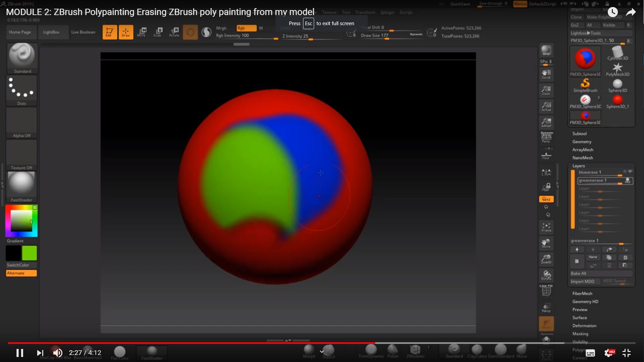644x362 pixels.
Task: Toggle the Floor grid
Action: point(546,155)
